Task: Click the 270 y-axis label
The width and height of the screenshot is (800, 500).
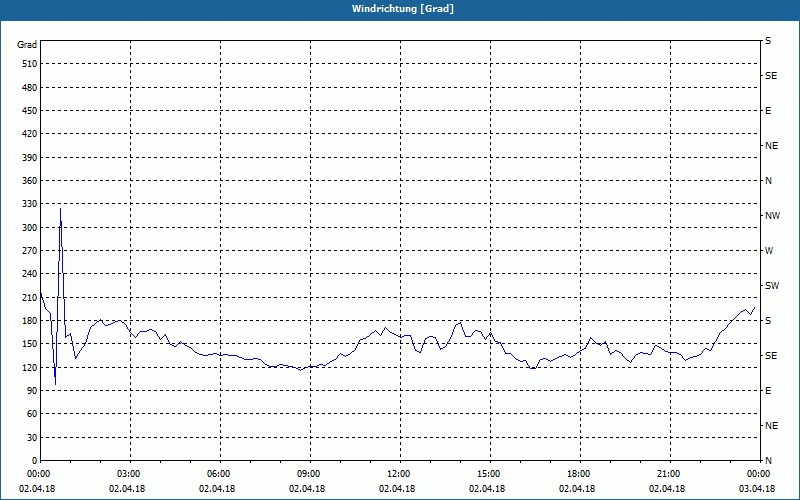Action: pos(30,251)
